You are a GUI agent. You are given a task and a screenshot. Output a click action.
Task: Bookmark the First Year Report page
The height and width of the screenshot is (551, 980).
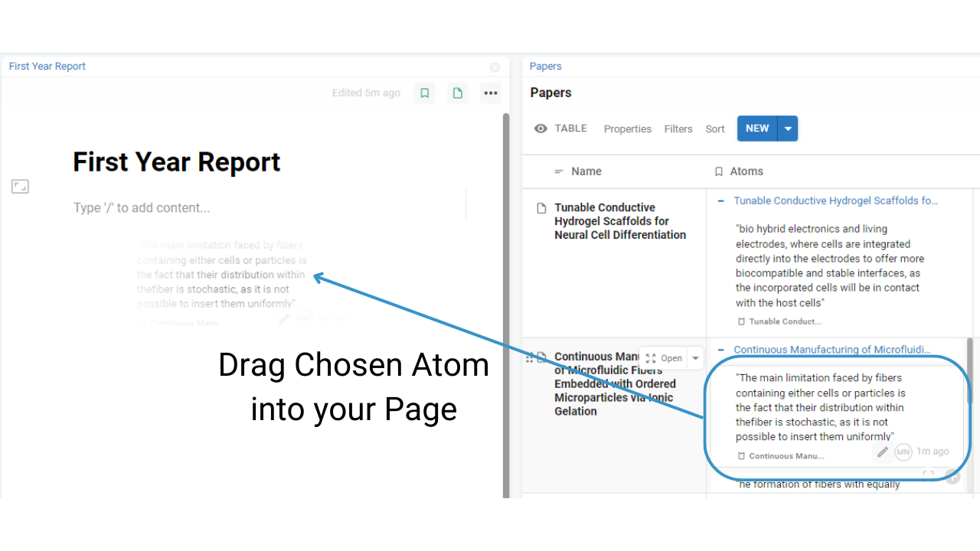[424, 93]
